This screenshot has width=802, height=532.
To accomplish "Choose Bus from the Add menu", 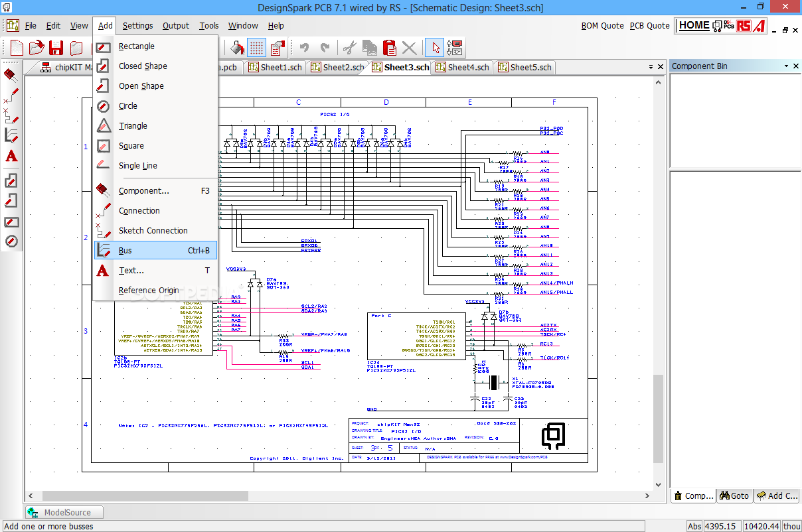I will pyautogui.click(x=155, y=251).
